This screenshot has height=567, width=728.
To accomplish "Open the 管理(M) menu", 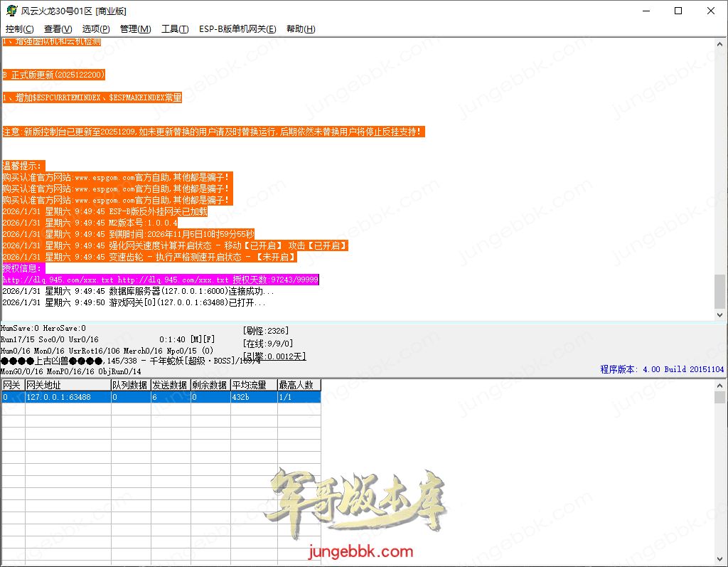I will pyautogui.click(x=135, y=29).
